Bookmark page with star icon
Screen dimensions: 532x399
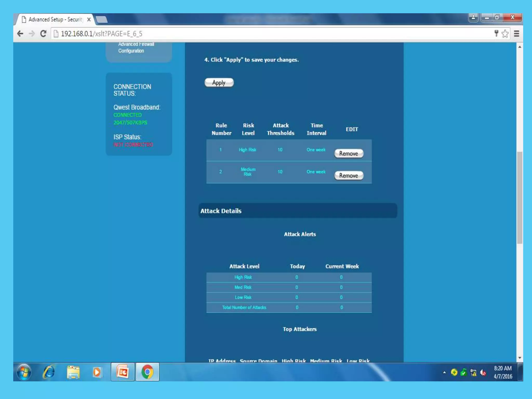click(x=505, y=34)
